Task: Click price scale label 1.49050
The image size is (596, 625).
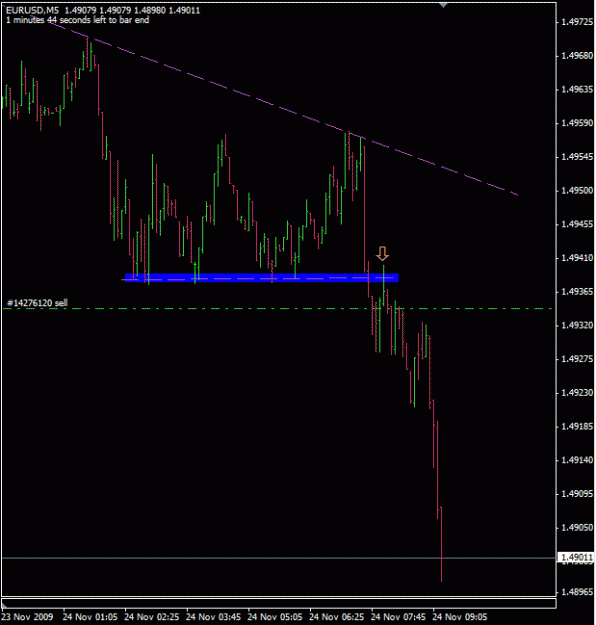Action: [x=577, y=528]
